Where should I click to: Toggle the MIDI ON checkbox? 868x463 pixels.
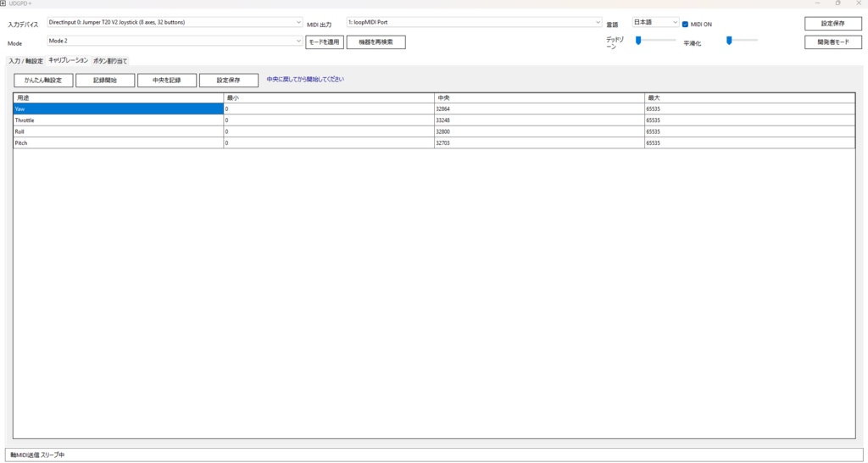685,25
